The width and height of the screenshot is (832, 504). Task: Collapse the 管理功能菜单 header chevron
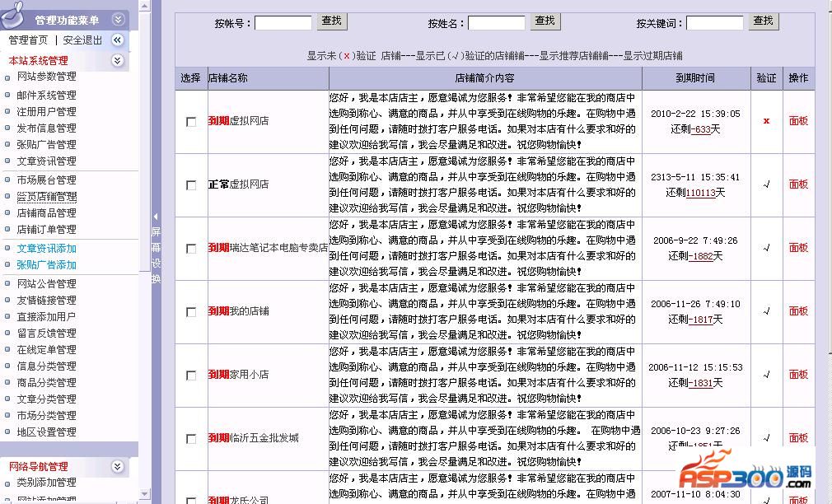118,20
